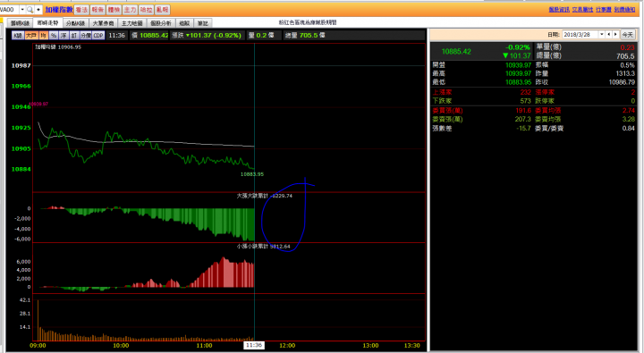Switch to the 即時走勢 tab
The height and width of the screenshot is (353, 644).
(47, 23)
